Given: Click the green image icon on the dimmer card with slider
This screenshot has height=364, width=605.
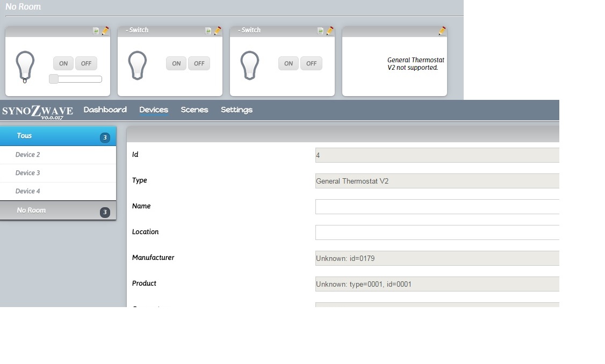Looking at the screenshot, I should click(x=96, y=31).
